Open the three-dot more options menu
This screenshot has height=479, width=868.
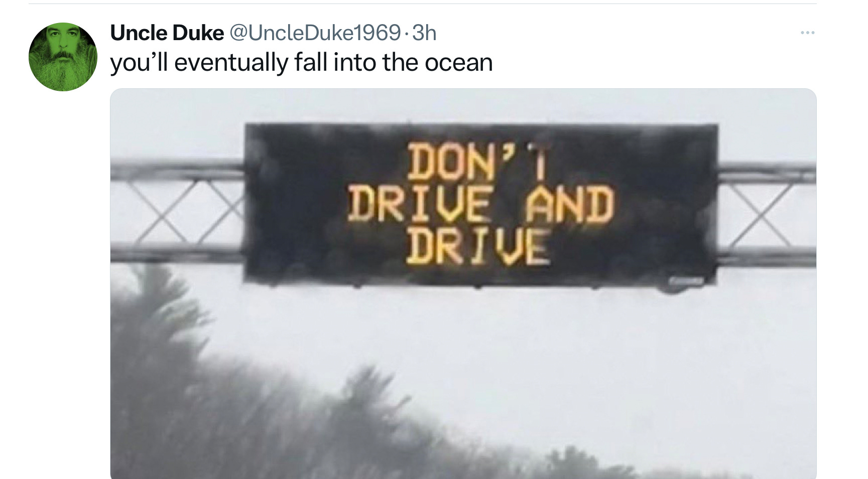[x=807, y=33]
